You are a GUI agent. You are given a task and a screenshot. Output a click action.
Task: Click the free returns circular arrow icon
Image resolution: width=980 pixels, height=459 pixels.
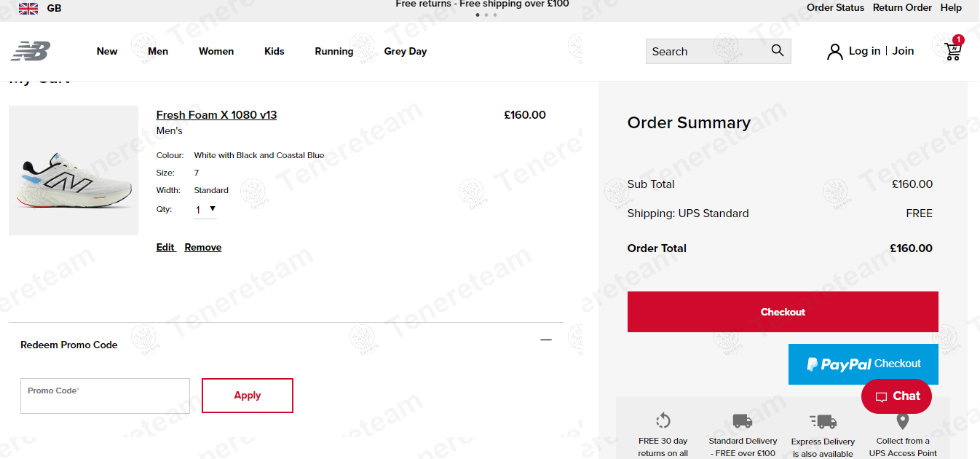pyautogui.click(x=663, y=420)
